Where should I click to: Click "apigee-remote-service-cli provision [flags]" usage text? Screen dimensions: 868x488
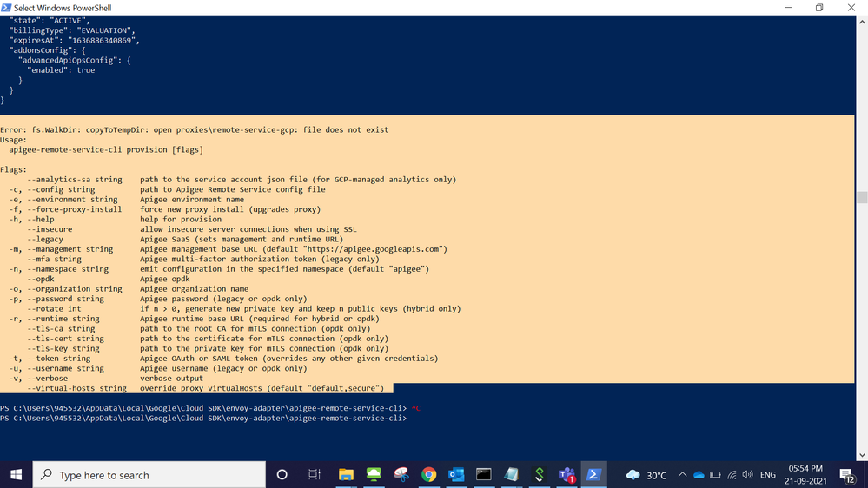tap(106, 150)
